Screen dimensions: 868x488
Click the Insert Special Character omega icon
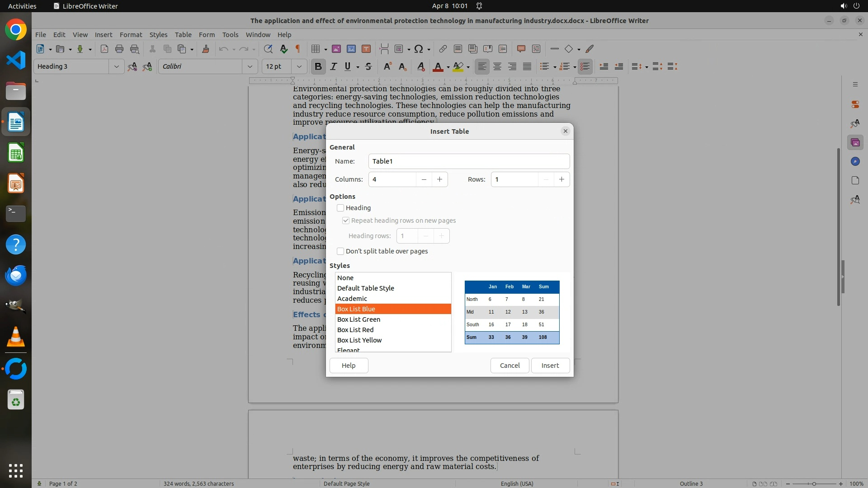419,49
